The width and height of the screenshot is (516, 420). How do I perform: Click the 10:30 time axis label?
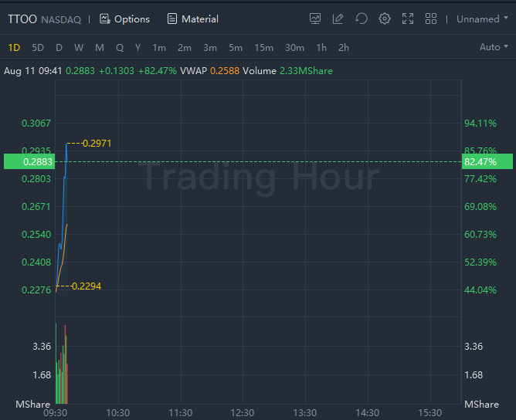pyautogui.click(x=118, y=413)
